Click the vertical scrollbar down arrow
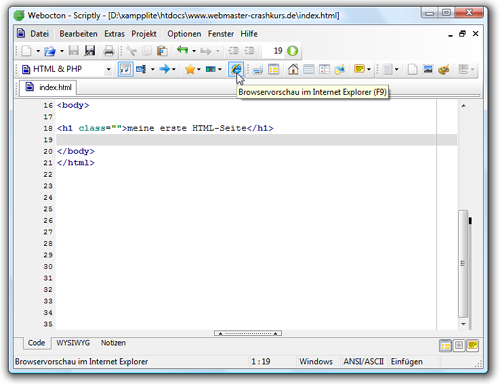The height and width of the screenshot is (384, 500). coord(463,324)
